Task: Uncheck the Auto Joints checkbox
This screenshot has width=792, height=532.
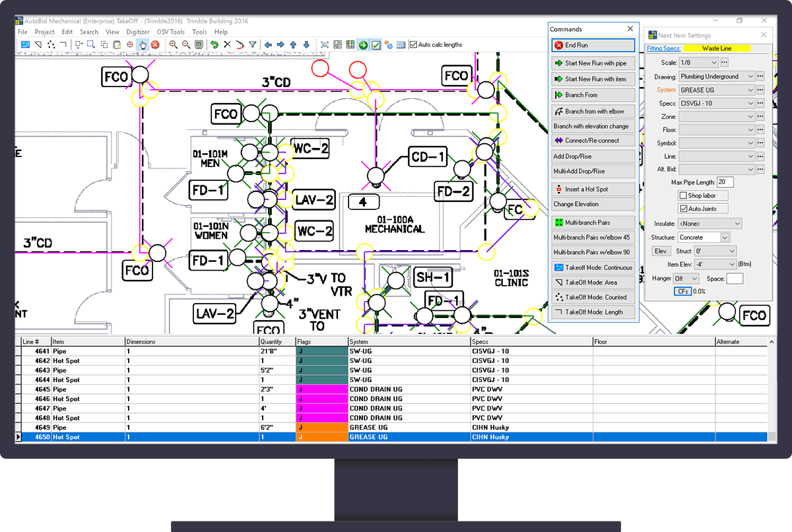Action: point(683,209)
